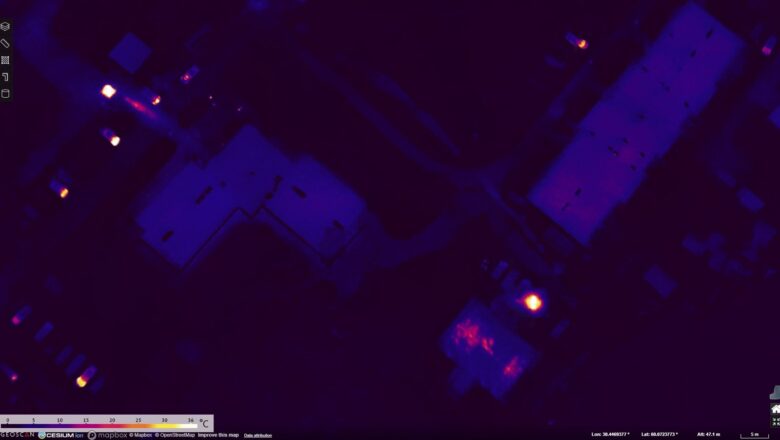Open the layers stack icon in sidebar
Screen dimensions: 780x440
[5, 26]
